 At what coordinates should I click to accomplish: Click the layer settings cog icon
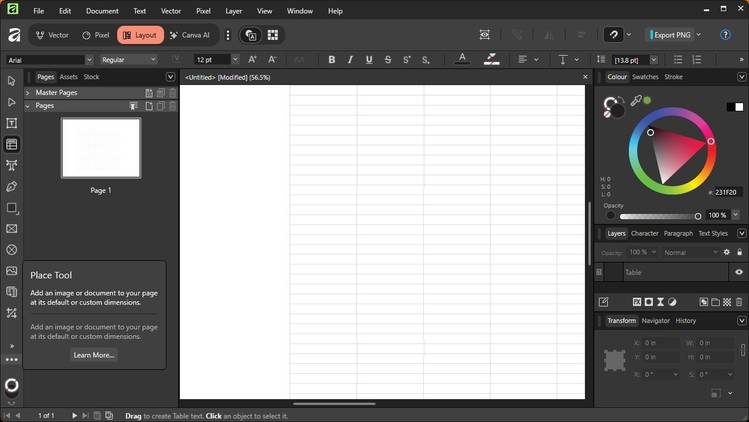point(727,252)
